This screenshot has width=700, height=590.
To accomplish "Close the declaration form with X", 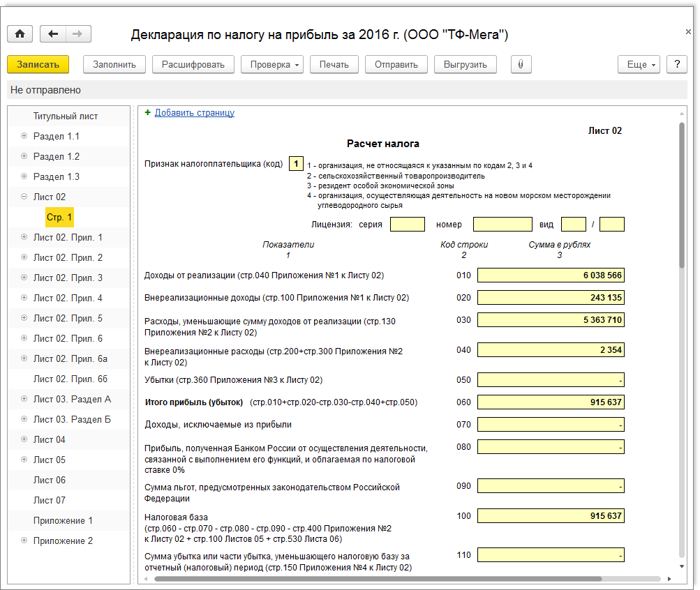I will point(688,32).
